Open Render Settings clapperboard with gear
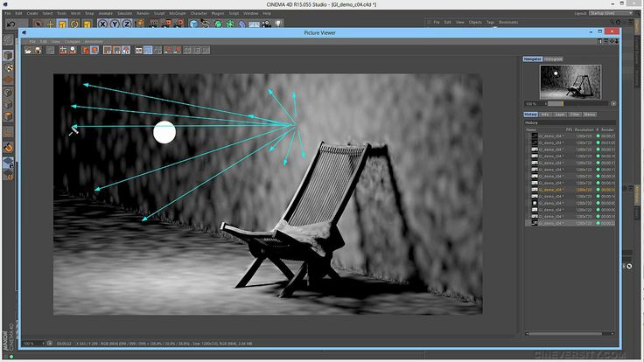Screen dimensions: 644x362 (x=178, y=24)
